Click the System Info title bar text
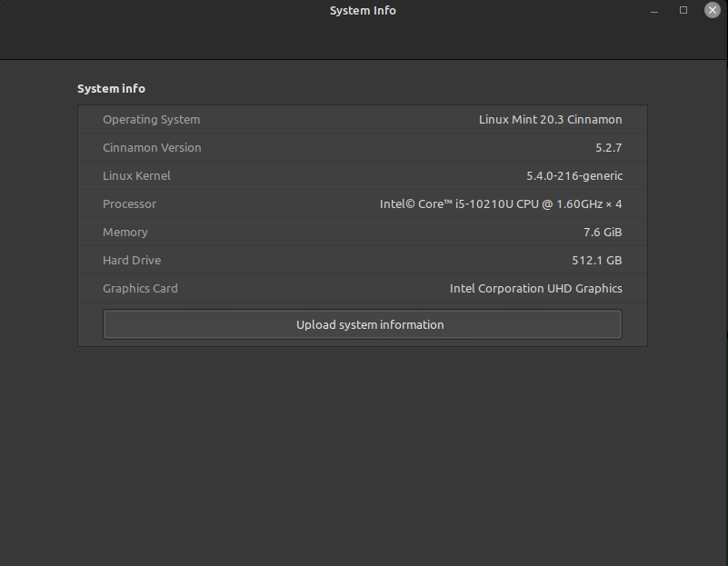The height and width of the screenshot is (566, 728). pos(363,11)
